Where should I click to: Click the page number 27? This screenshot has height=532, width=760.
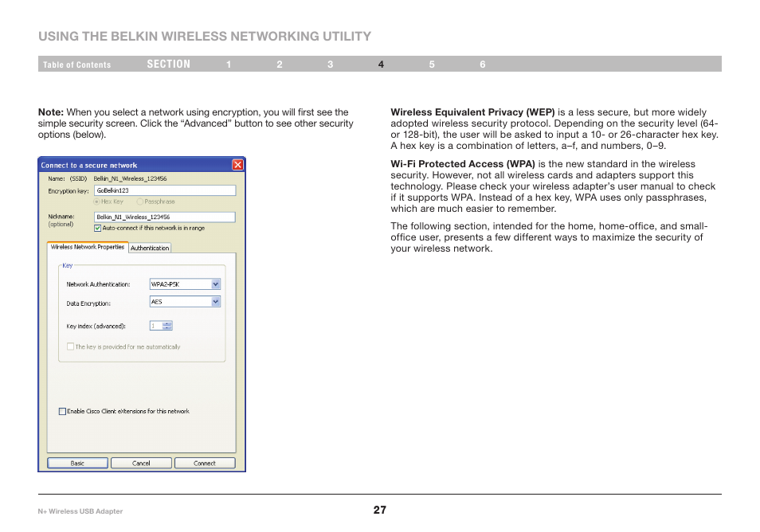[x=380, y=510]
